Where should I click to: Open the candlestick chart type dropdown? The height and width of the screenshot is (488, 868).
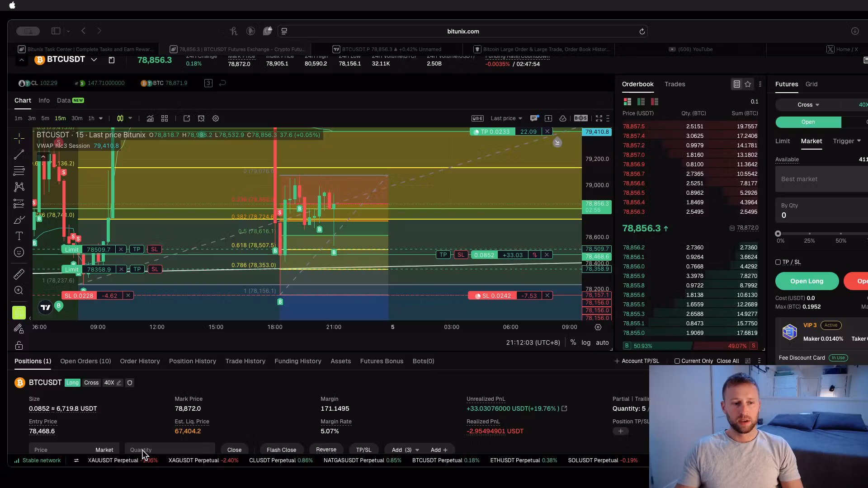130,118
